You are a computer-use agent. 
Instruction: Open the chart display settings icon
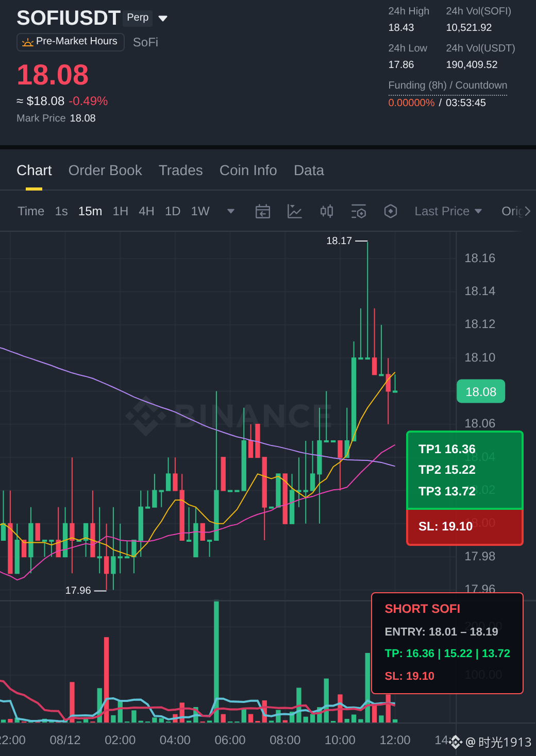(x=359, y=211)
